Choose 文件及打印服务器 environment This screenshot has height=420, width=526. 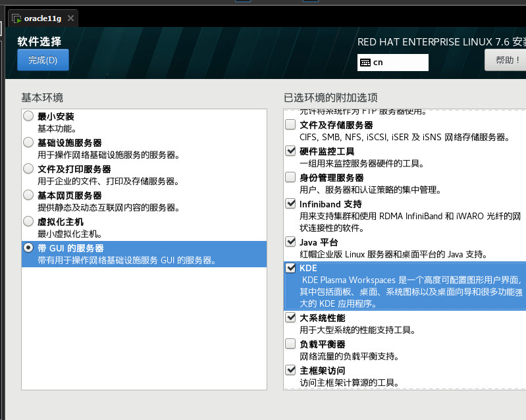point(28,169)
